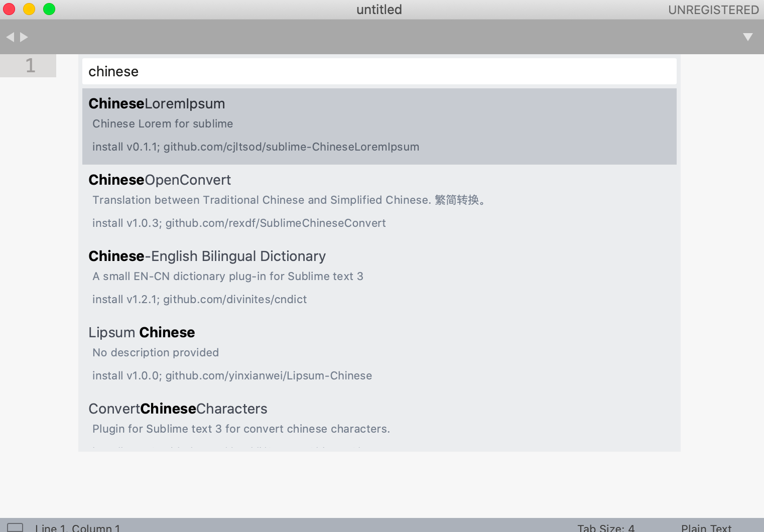Choose Chinese-English Bilingual Dictionary package
The width and height of the screenshot is (764, 532).
[x=379, y=279]
